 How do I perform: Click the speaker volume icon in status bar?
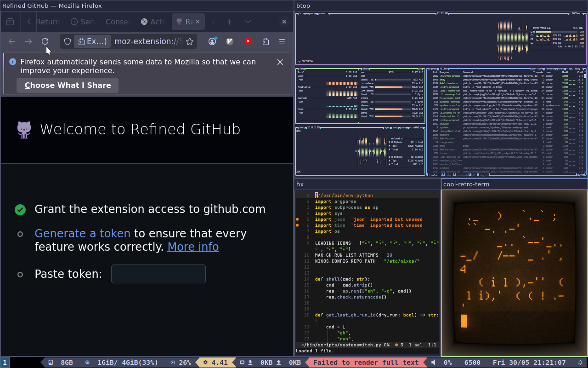click(433, 362)
